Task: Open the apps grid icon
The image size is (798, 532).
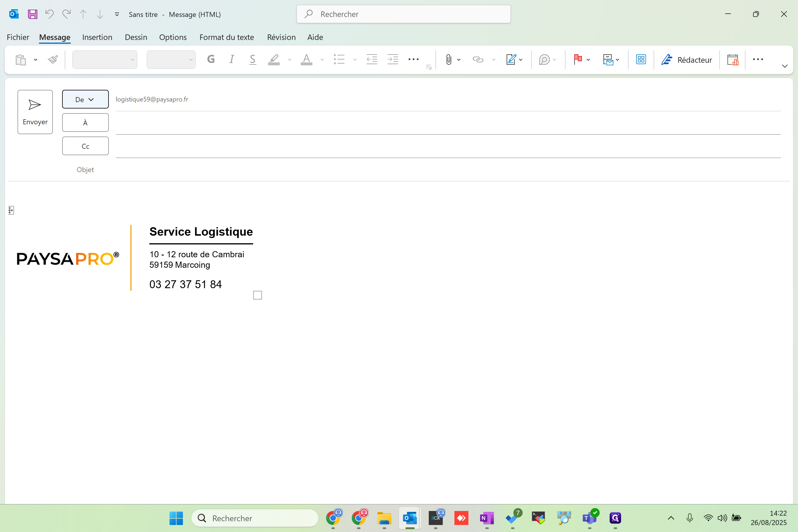Action: pos(640,60)
